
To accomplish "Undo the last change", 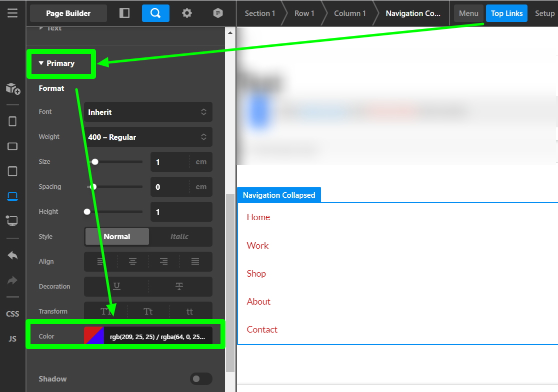I will [12, 255].
